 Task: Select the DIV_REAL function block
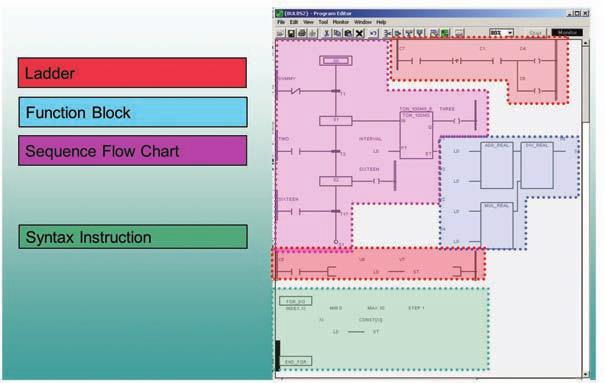coord(537,165)
